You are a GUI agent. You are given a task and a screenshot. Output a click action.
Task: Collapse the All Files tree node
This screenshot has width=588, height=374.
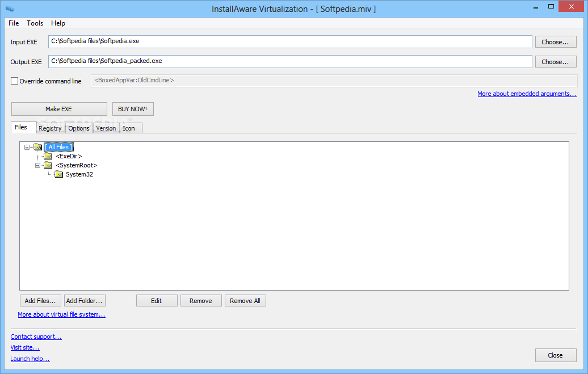tap(27, 147)
